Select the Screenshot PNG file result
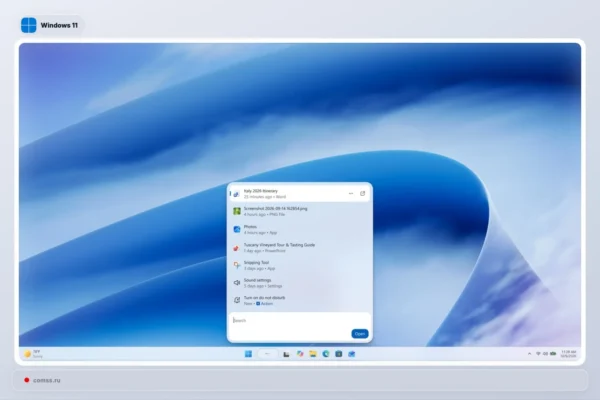 click(x=299, y=211)
